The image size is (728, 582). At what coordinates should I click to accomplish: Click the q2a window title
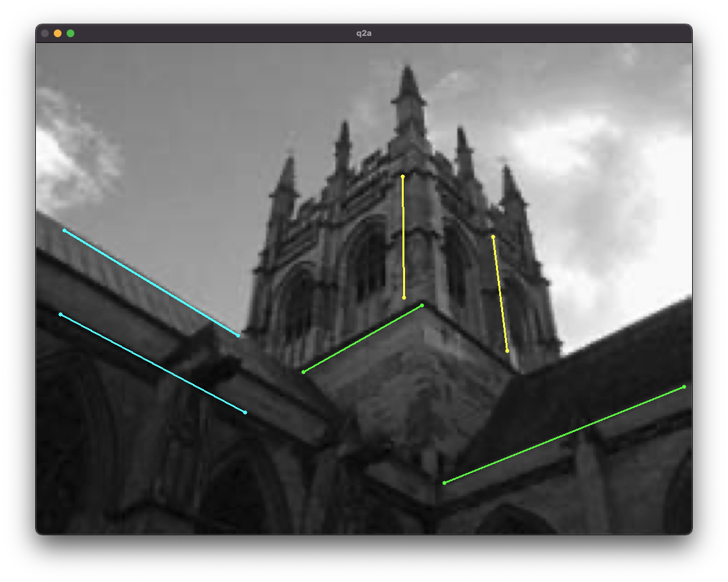363,33
